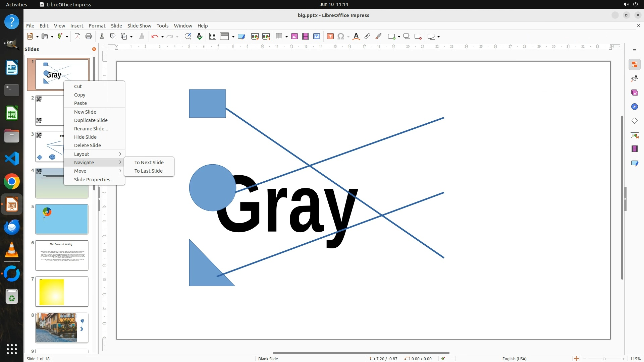Choose To Last Slide in the submenu
This screenshot has width=644, height=362.
[x=148, y=171]
